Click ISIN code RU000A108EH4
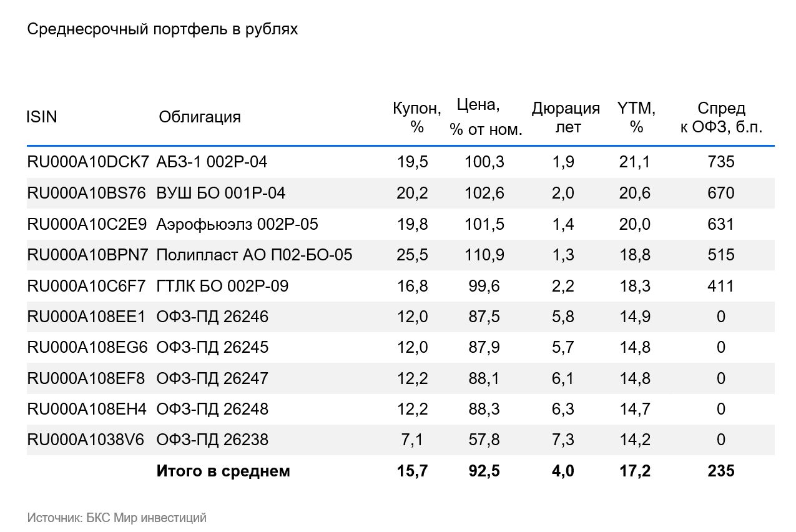Viewport: 796px width, 532px height. (x=87, y=409)
